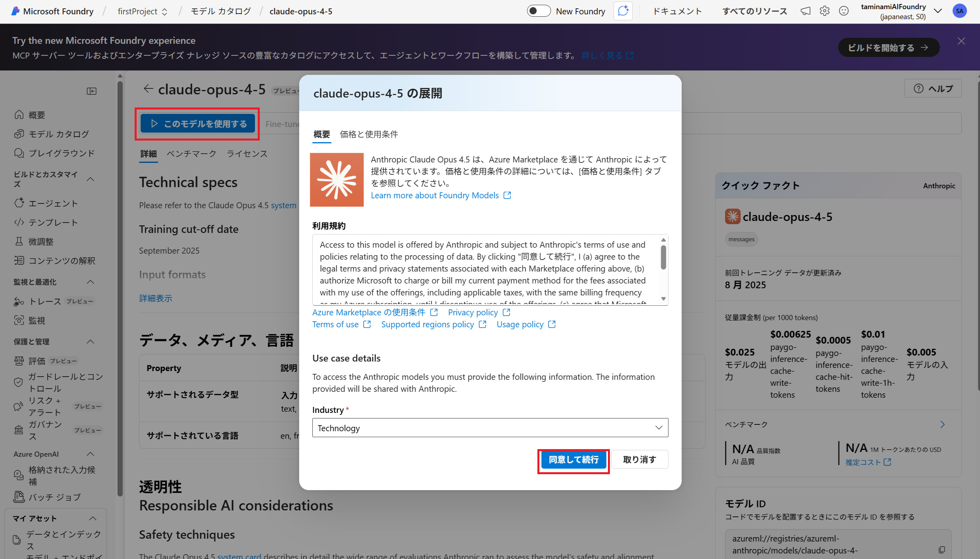Switch to the 価格と使用条件 tab
The height and width of the screenshot is (559, 980).
pos(368,135)
